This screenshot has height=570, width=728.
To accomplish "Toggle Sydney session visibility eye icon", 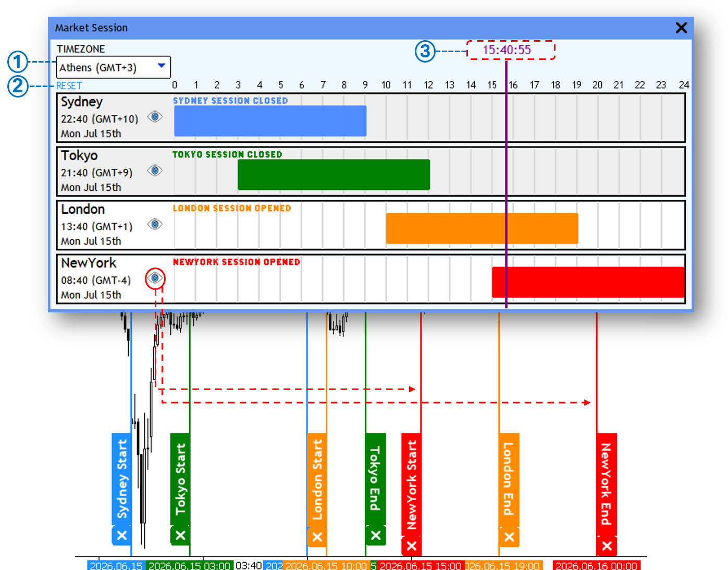I will [x=155, y=116].
